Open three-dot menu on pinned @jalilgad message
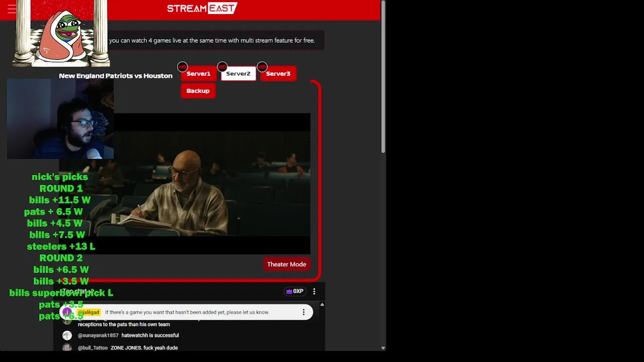Image resolution: width=644 pixels, height=362 pixels. coord(303,312)
